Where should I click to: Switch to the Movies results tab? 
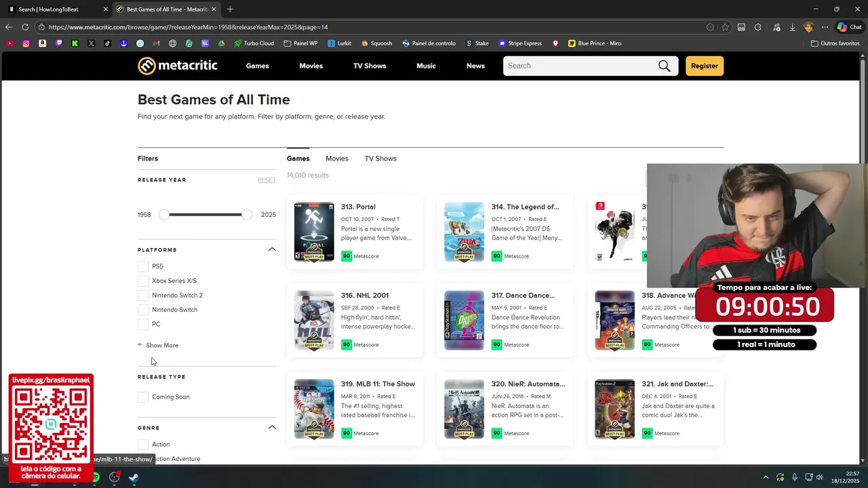337,159
